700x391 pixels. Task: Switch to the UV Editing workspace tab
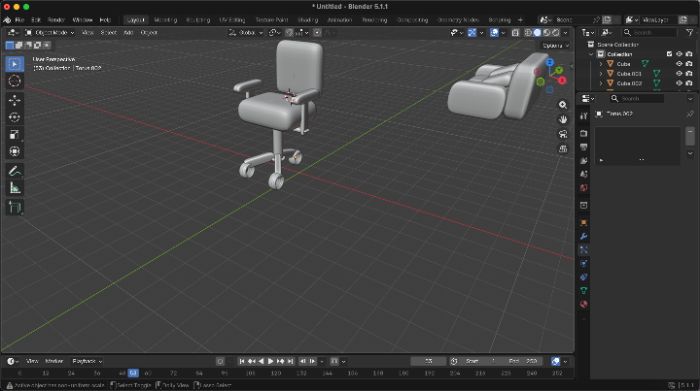tap(232, 20)
